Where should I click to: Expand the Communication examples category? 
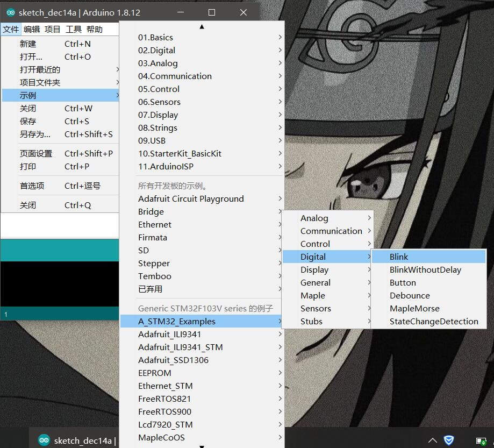[x=330, y=231]
